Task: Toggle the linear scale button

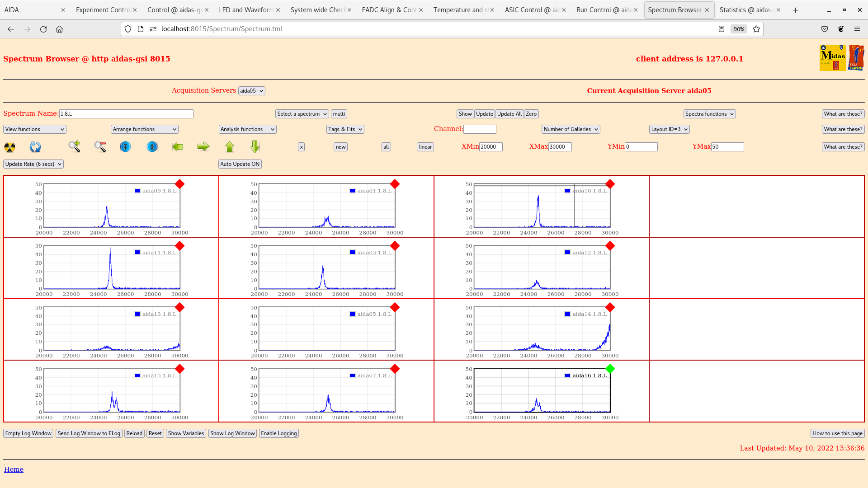Action: (425, 147)
